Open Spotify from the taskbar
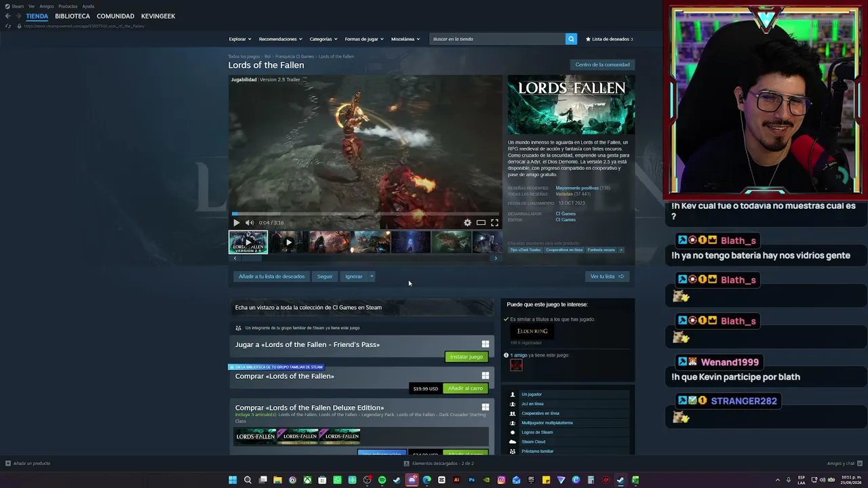 click(x=382, y=480)
